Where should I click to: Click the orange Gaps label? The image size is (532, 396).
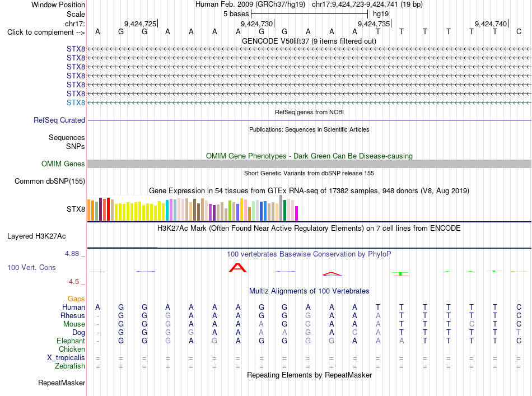point(76,299)
